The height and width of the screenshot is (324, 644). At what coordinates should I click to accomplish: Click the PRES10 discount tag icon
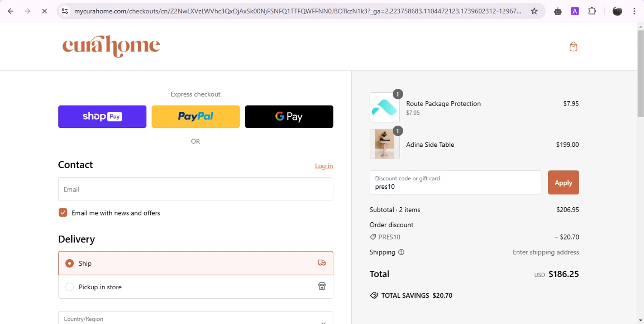[x=373, y=237]
